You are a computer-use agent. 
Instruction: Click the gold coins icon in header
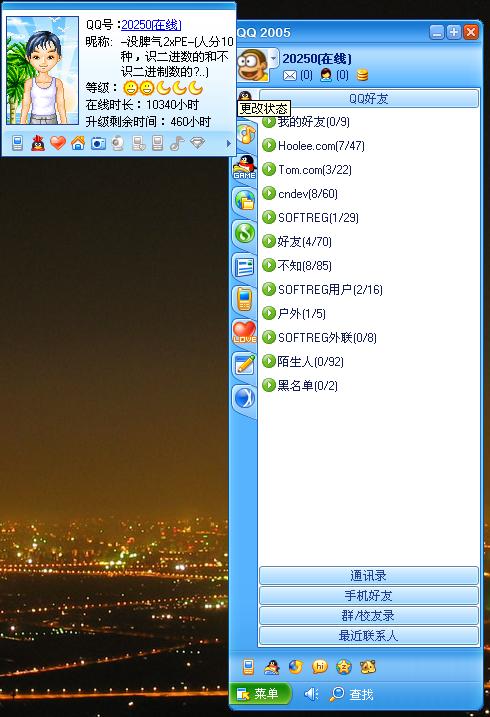[362, 75]
